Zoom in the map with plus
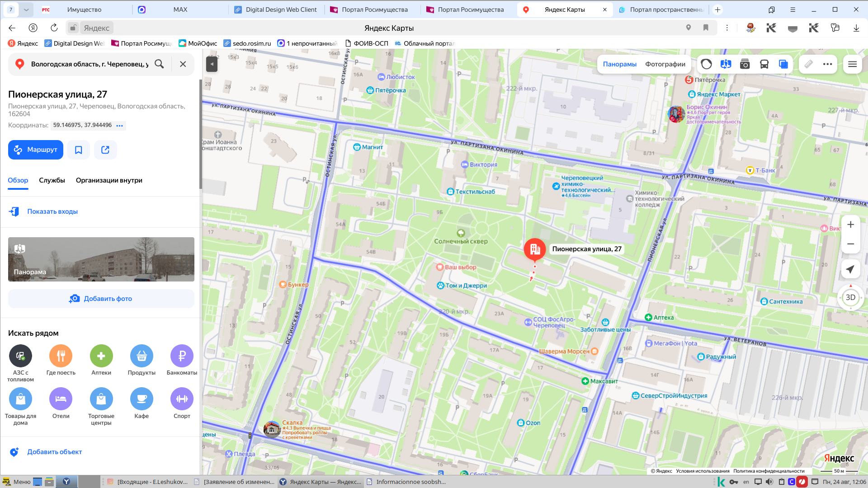 (x=850, y=225)
